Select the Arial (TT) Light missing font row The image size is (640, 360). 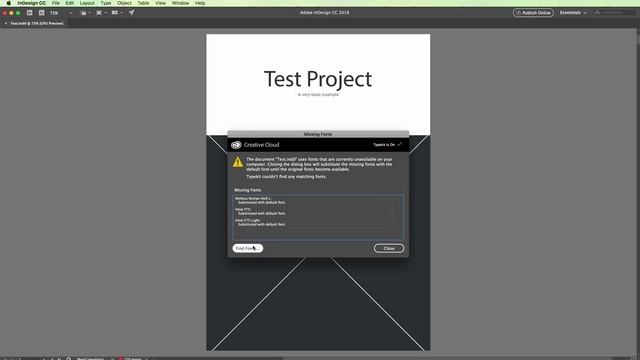[318, 222]
